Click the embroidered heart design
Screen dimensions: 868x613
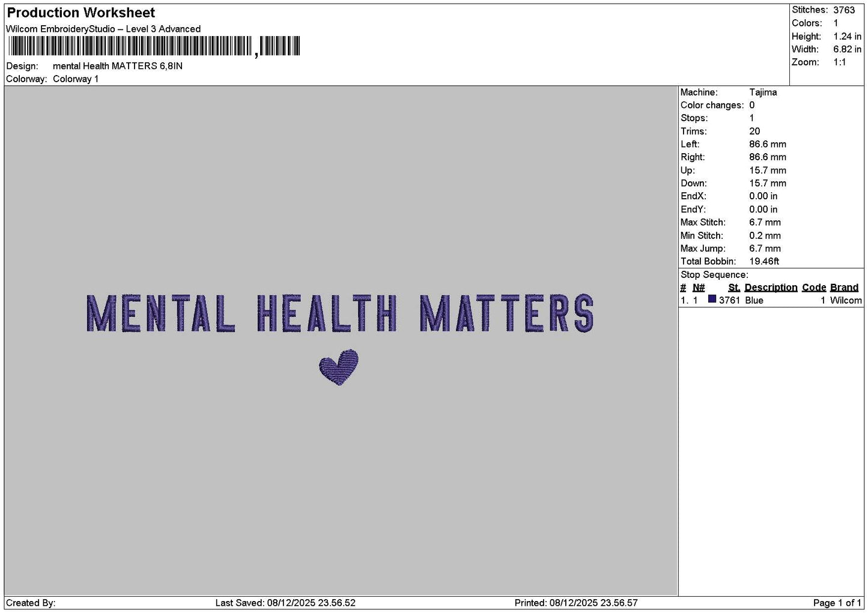click(339, 367)
